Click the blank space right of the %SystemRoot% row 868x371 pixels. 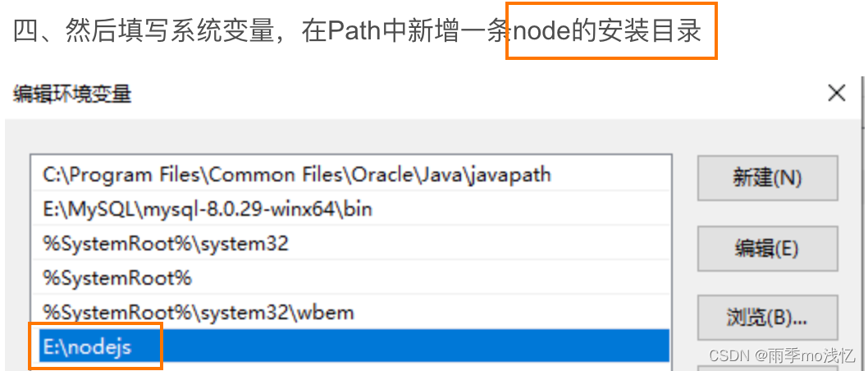coord(427,278)
